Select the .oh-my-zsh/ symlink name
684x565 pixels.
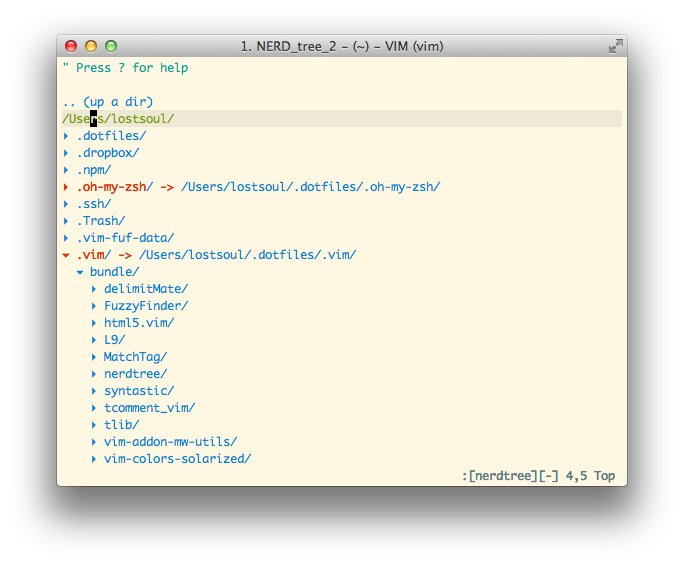(115, 187)
